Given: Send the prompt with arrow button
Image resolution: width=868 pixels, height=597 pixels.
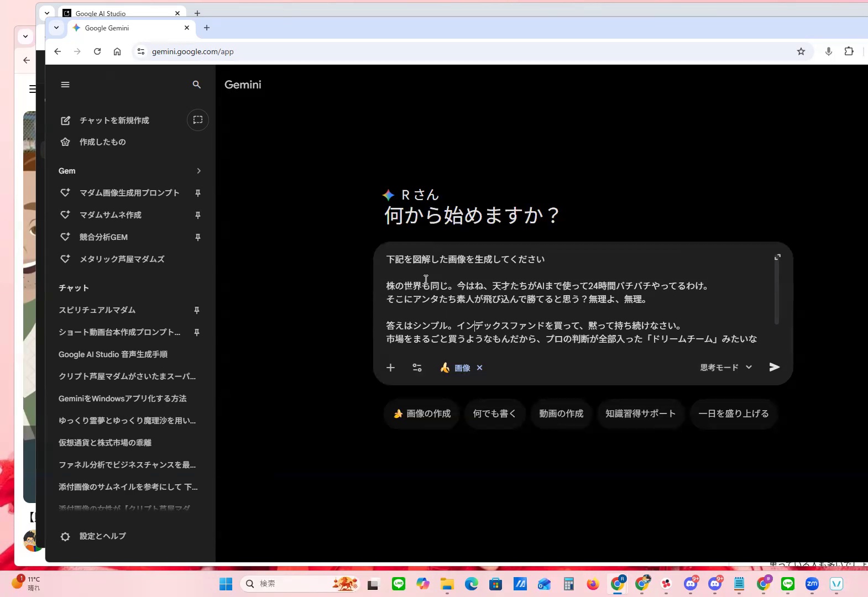Looking at the screenshot, I should pyautogui.click(x=774, y=367).
